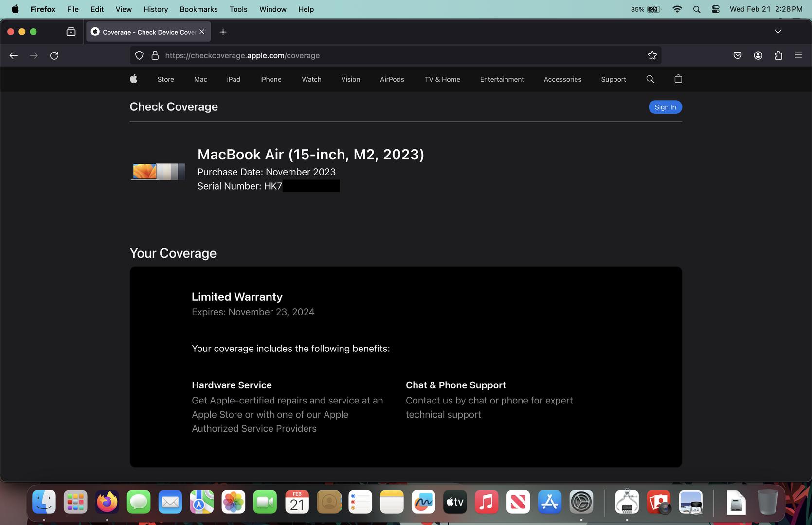Open Support in Apple navigation
Image resolution: width=812 pixels, height=525 pixels.
pos(614,79)
